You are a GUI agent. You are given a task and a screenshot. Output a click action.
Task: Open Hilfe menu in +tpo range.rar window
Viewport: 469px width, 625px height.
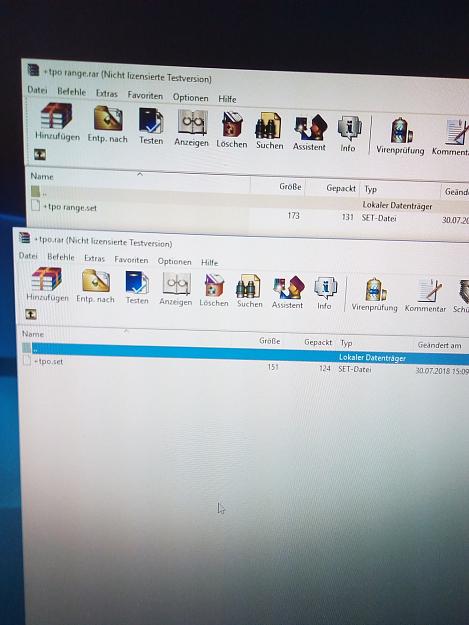(x=227, y=99)
